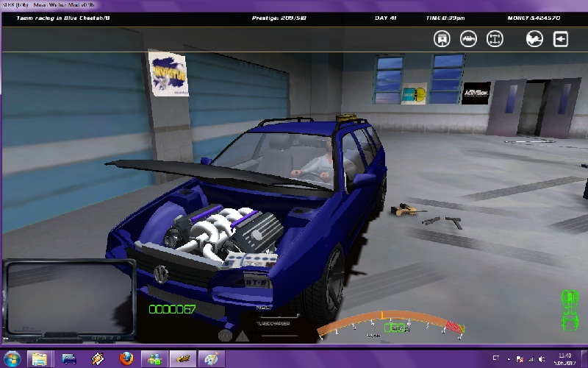Image resolution: width=588 pixels, height=368 pixels.
Task: Open the chassis and running gear icon
Action: point(495,38)
